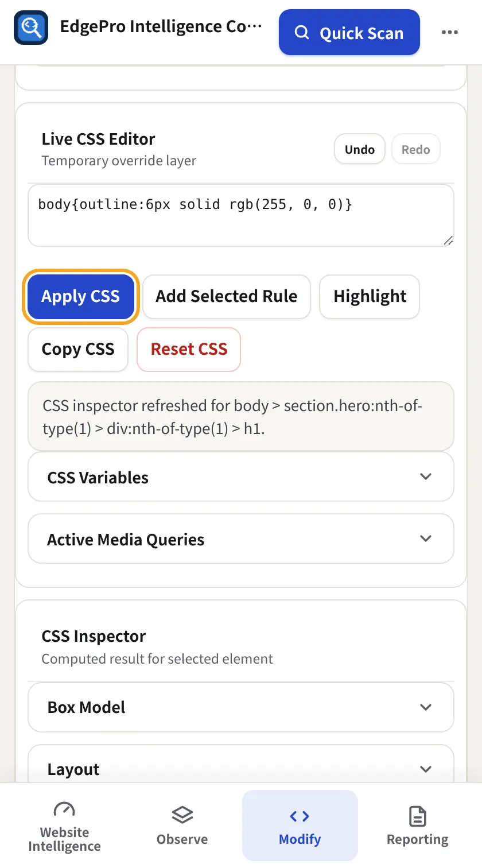Expand the CSS Variables section
Image resolution: width=482 pixels, height=868 pixels.
click(x=241, y=476)
